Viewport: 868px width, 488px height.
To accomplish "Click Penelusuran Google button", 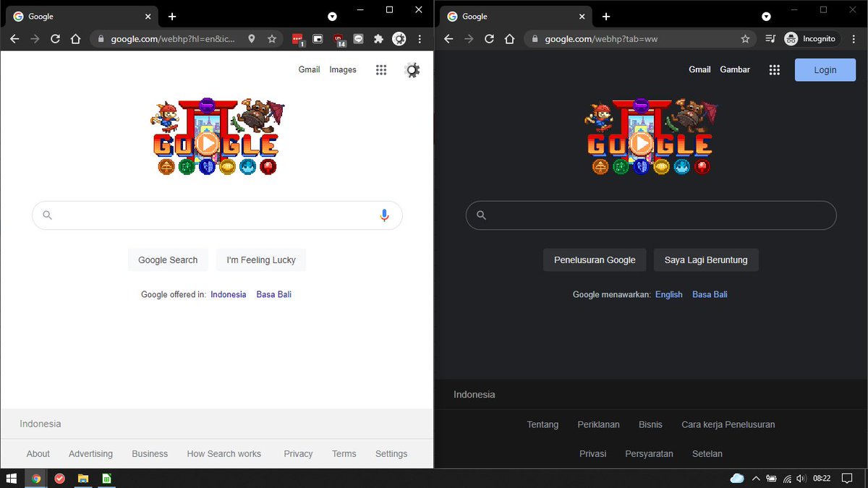I will 595,260.
